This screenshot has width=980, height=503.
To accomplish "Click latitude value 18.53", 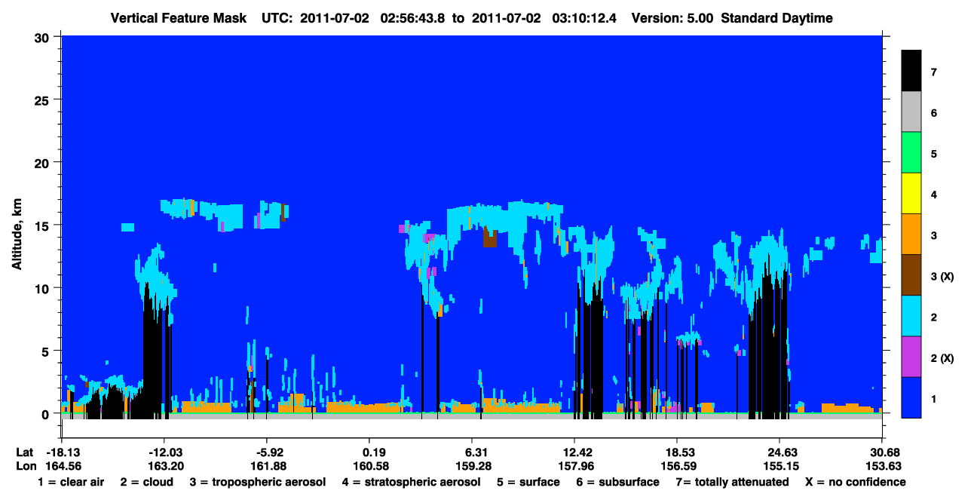I will click(677, 452).
